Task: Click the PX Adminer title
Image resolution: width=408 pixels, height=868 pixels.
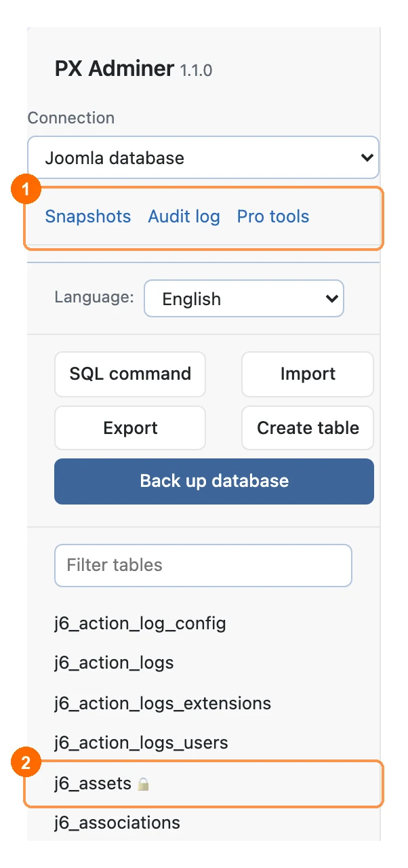Action: click(115, 68)
